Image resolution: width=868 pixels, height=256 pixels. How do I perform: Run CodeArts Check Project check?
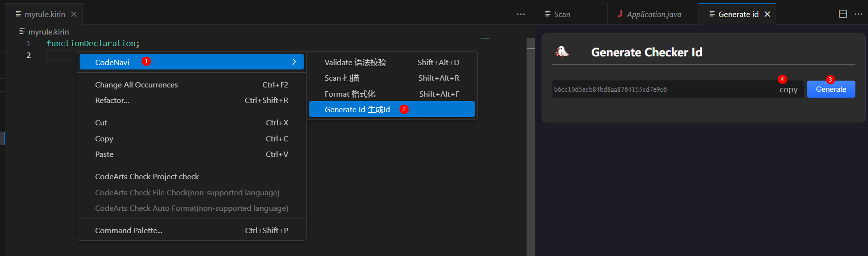click(192, 176)
